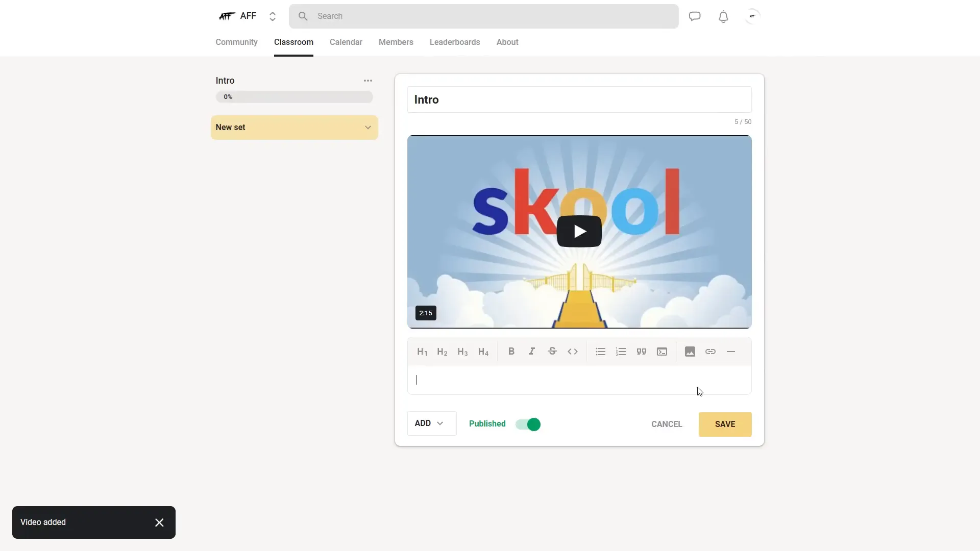Open the profile avatar menu
980x551 pixels.
click(752, 16)
